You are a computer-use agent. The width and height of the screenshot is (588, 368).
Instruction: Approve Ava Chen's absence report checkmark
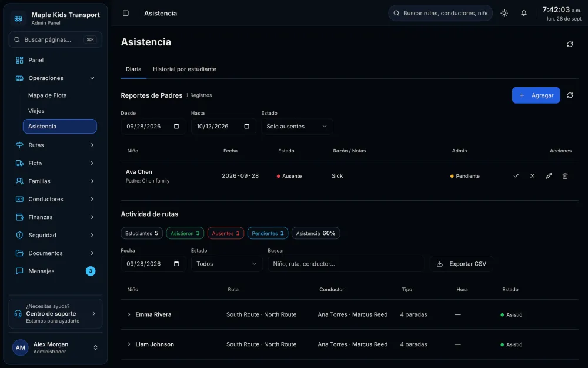pos(516,175)
